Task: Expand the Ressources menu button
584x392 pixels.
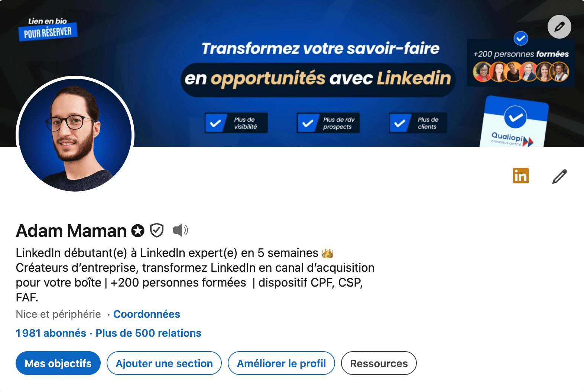Action: coord(379,363)
